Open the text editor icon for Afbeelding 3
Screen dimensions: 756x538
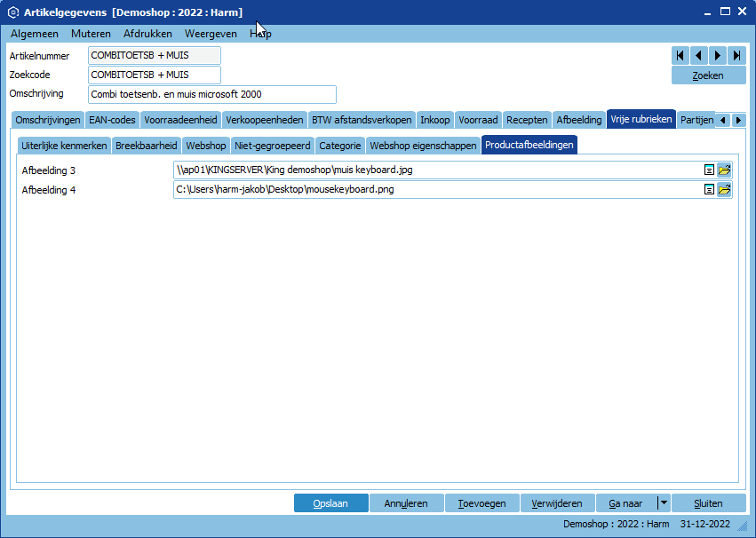pos(709,170)
